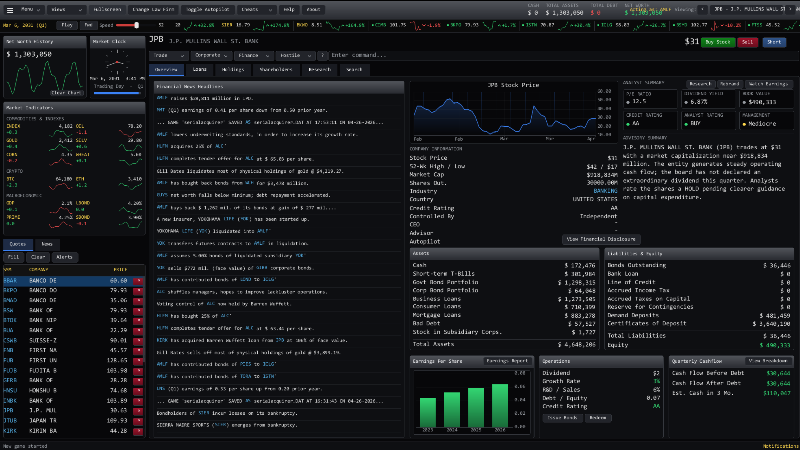Expand the Finance dropdown

254,55
